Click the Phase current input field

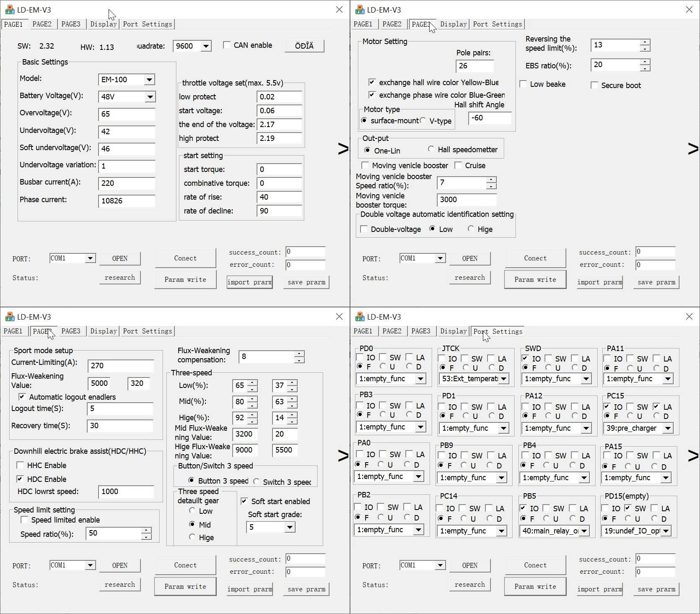(127, 201)
